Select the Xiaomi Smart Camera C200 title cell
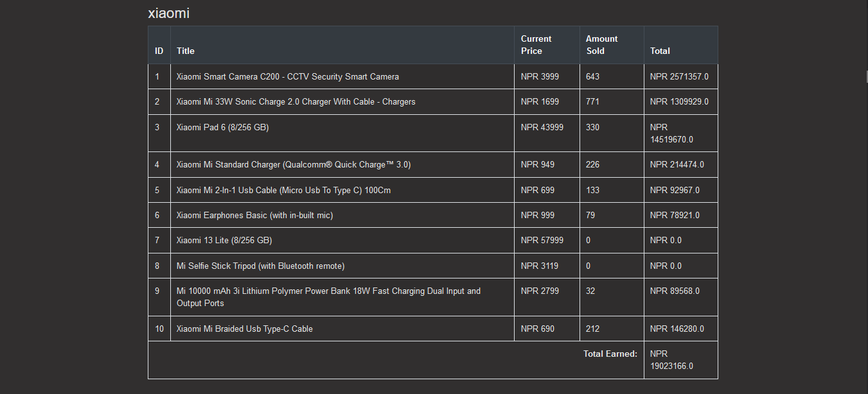This screenshot has width=868, height=394. tap(342, 76)
